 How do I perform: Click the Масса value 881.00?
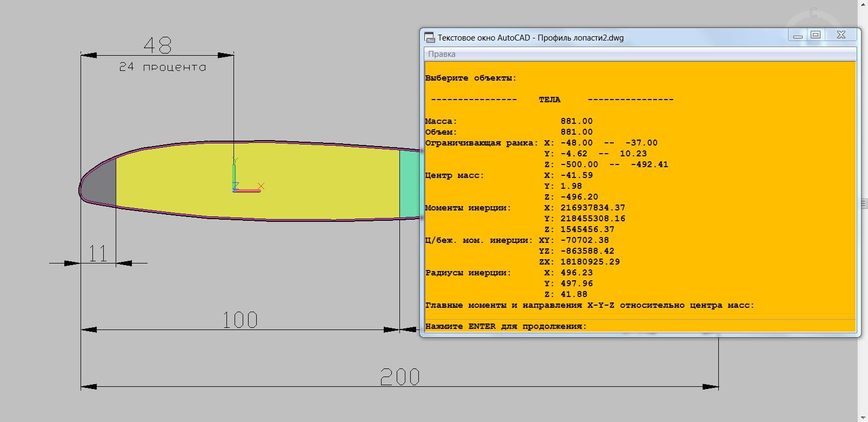pyautogui.click(x=576, y=121)
